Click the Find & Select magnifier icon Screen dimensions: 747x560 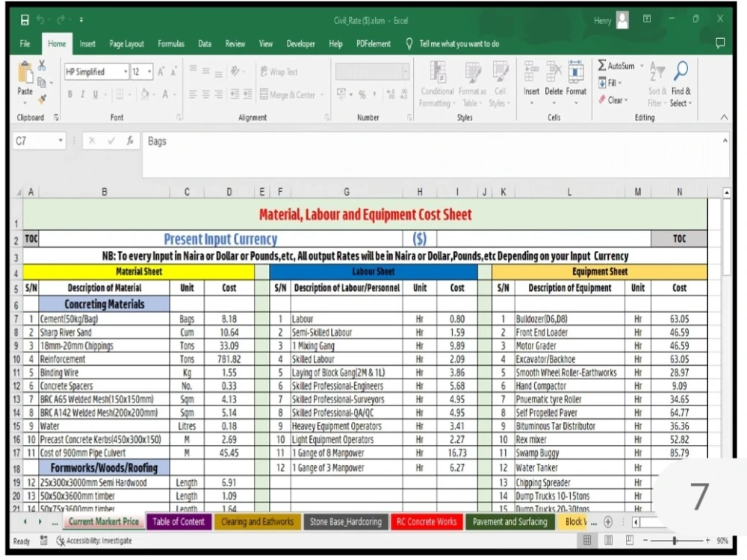681,72
